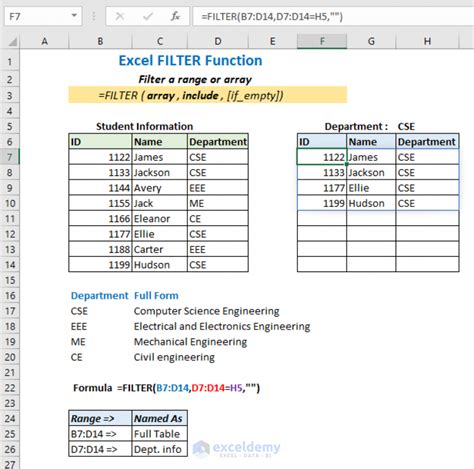Click the Select All corner triangle

click(x=12, y=42)
